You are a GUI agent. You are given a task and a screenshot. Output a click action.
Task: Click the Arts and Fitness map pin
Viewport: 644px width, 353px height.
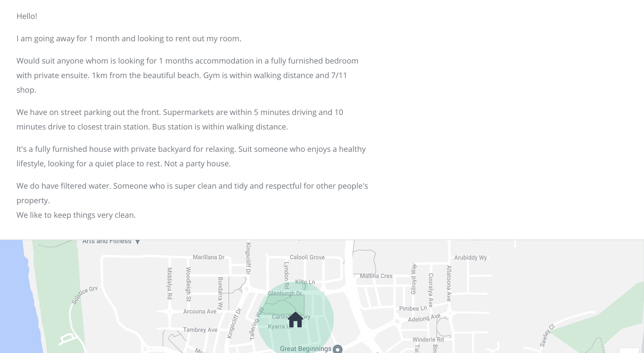click(x=138, y=242)
